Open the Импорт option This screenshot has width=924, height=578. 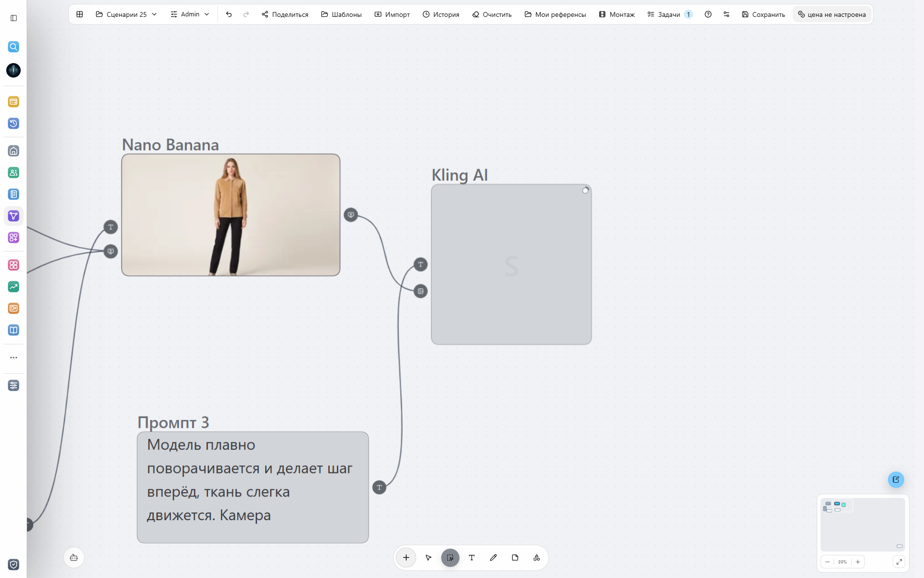click(x=392, y=14)
